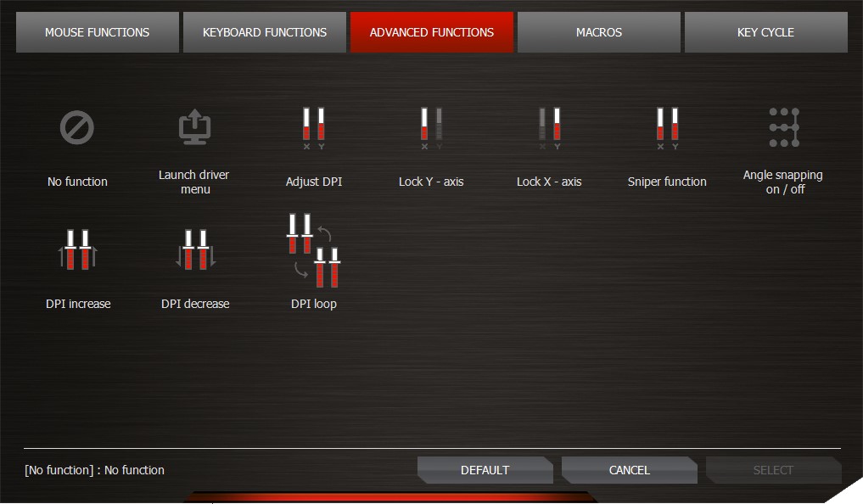Pick the Adjust DPI icon

pyautogui.click(x=314, y=129)
